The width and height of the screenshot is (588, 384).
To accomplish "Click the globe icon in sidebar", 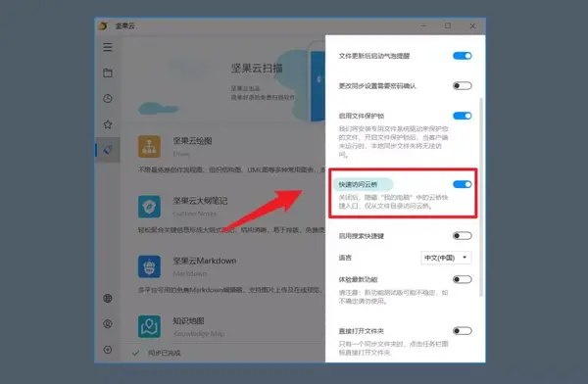I will tap(108, 298).
